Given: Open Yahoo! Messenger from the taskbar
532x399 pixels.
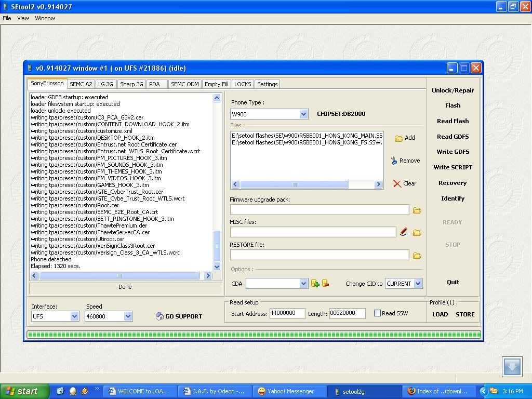Looking at the screenshot, I should pos(290,391).
